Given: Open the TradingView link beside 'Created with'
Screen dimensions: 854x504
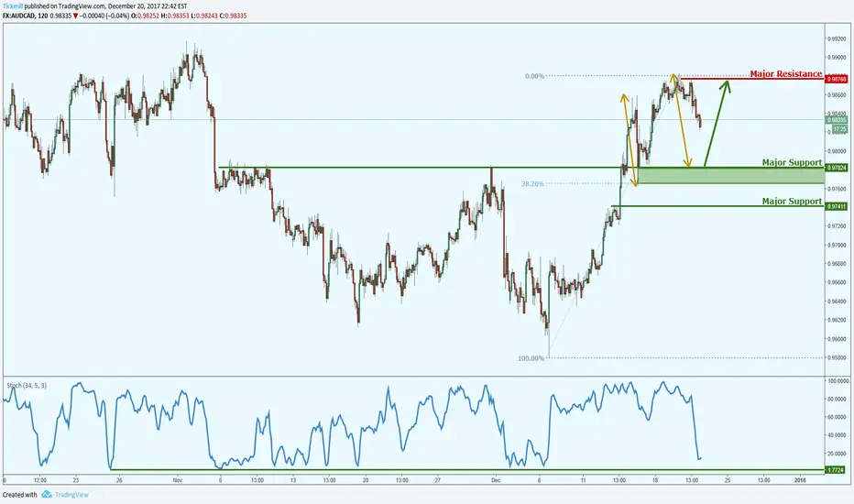Looking at the screenshot, I should pyautogui.click(x=71, y=495).
